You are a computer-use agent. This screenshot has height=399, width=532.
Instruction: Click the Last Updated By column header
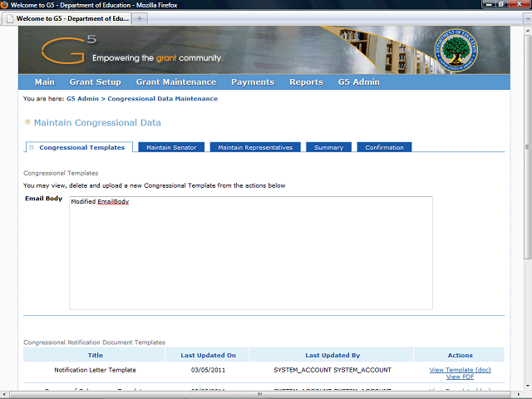coord(332,355)
